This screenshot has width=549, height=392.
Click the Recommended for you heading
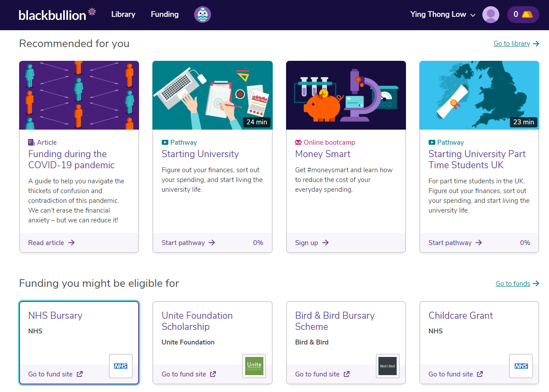tap(74, 44)
